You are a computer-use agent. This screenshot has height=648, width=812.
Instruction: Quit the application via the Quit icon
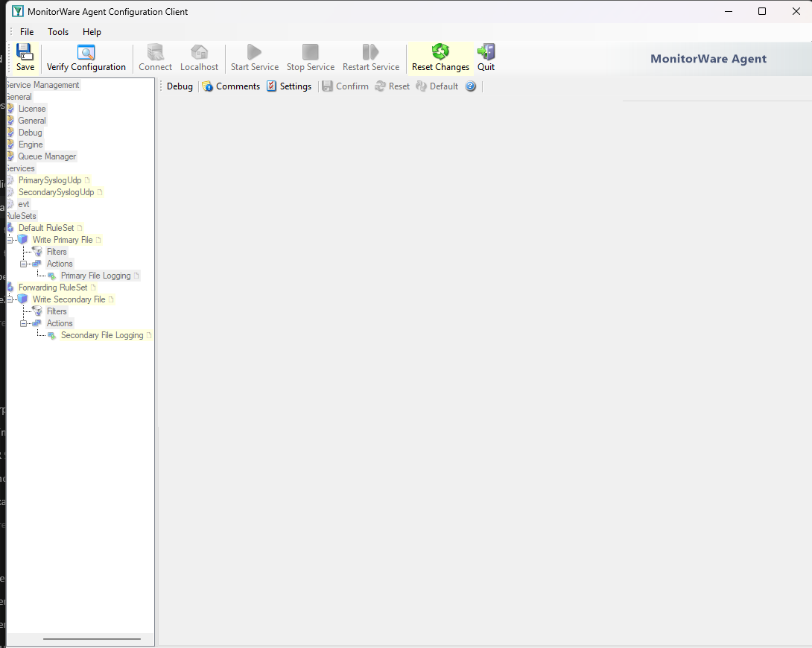coord(486,51)
